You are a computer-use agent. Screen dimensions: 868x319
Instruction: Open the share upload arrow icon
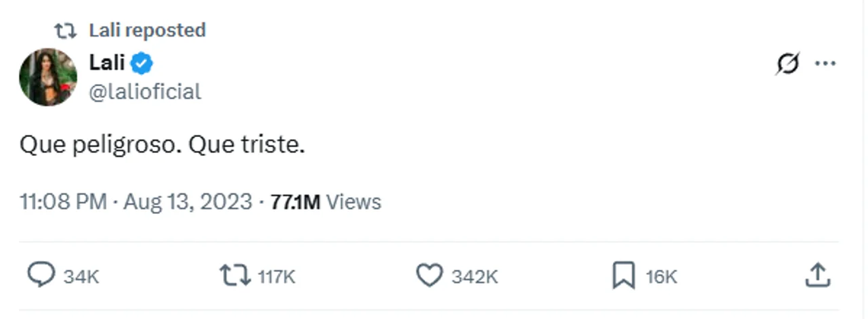(817, 275)
